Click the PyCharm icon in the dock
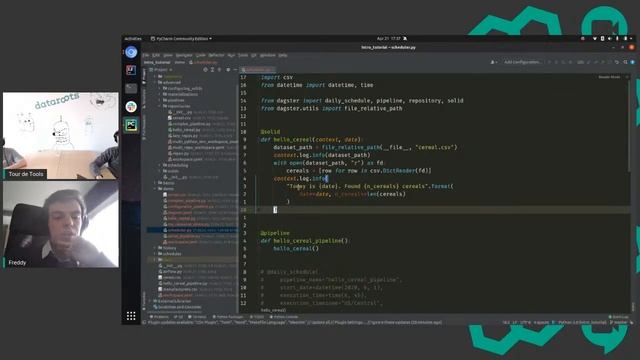The height and width of the screenshot is (360, 640). pyautogui.click(x=131, y=125)
